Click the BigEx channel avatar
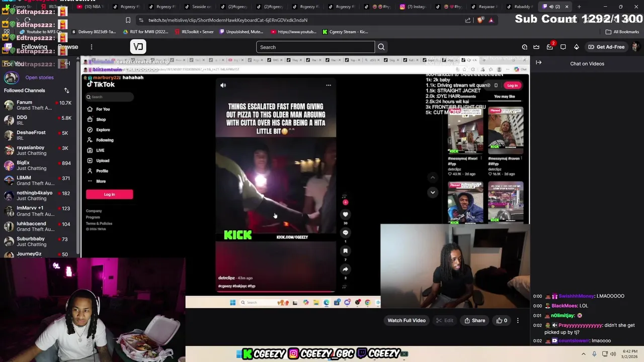 point(9,165)
